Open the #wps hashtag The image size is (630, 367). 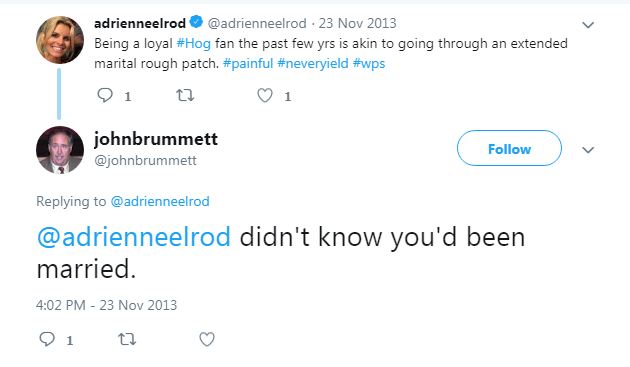coord(369,64)
